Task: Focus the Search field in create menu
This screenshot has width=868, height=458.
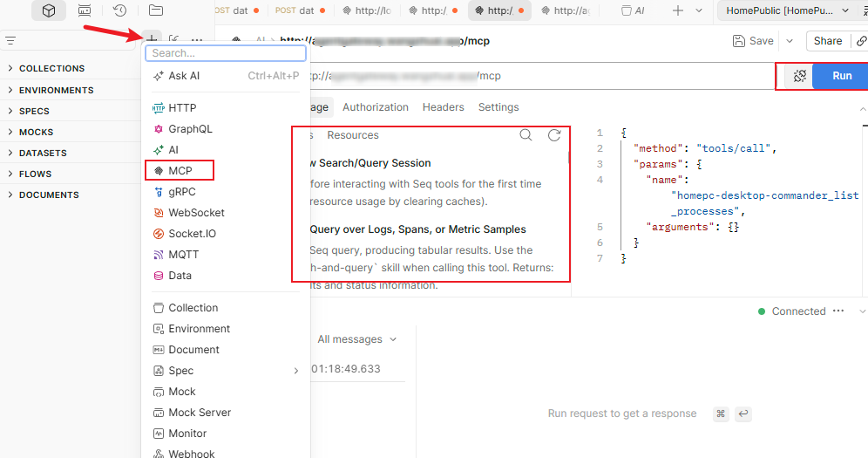Action: pyautogui.click(x=226, y=53)
